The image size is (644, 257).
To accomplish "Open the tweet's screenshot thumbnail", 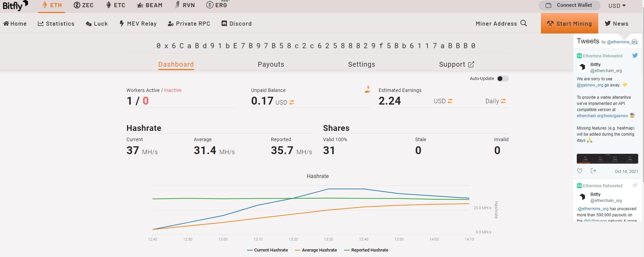I will (607, 159).
